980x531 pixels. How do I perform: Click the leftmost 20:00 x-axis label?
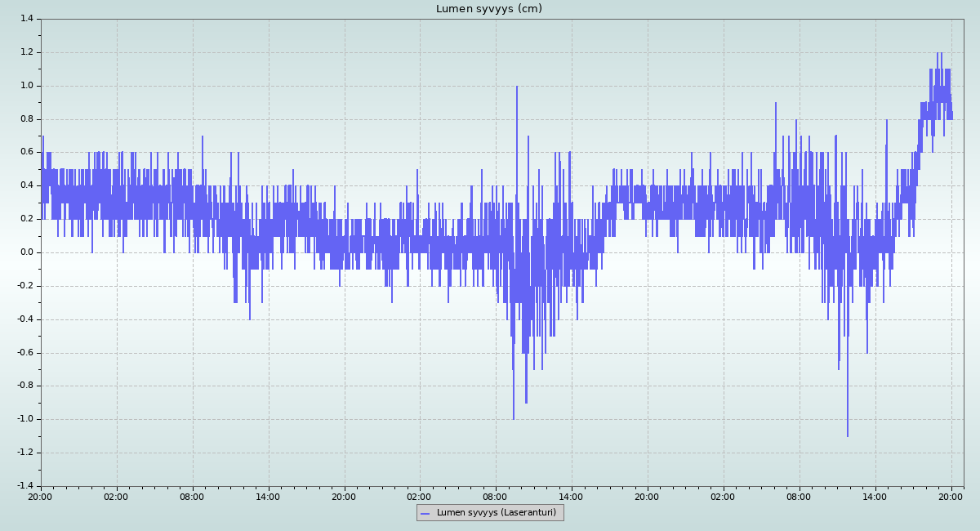coord(40,497)
